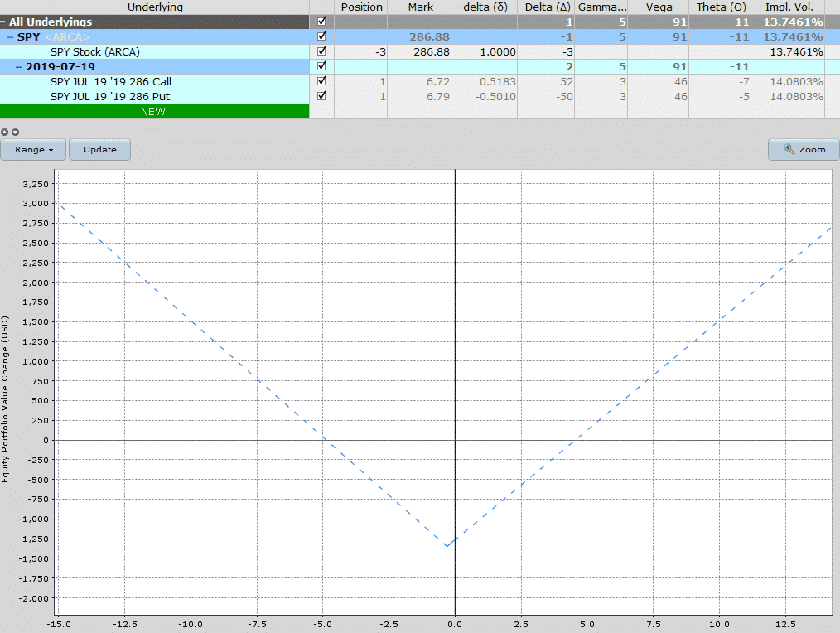Click the delta (δ) column header
Screen dimensions: 840x633
[485, 7]
